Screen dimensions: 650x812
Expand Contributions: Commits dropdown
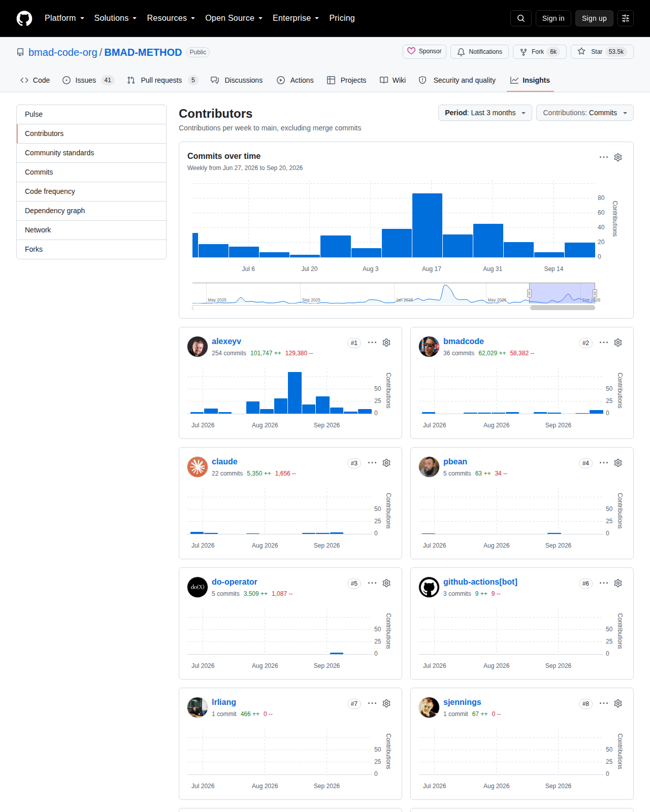coord(585,113)
